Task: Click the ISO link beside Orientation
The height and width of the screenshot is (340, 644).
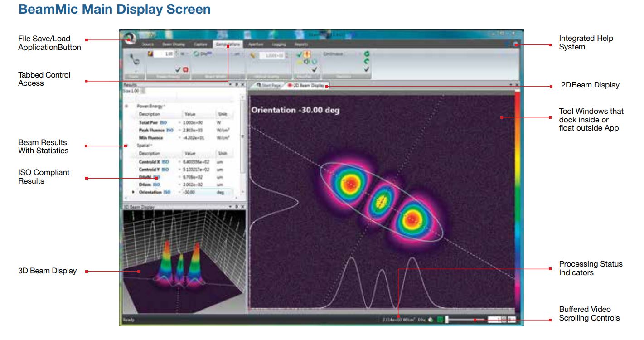Action: click(x=167, y=192)
